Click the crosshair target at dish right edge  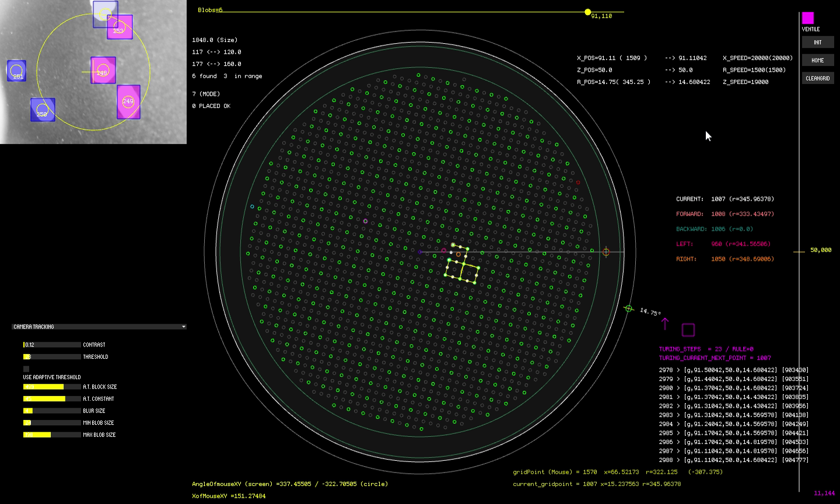coord(606,251)
